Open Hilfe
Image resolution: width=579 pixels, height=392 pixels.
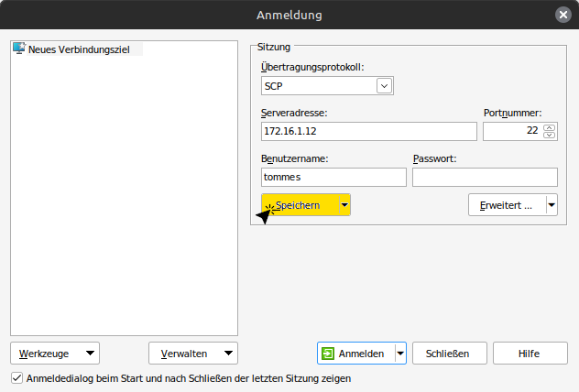pos(529,353)
